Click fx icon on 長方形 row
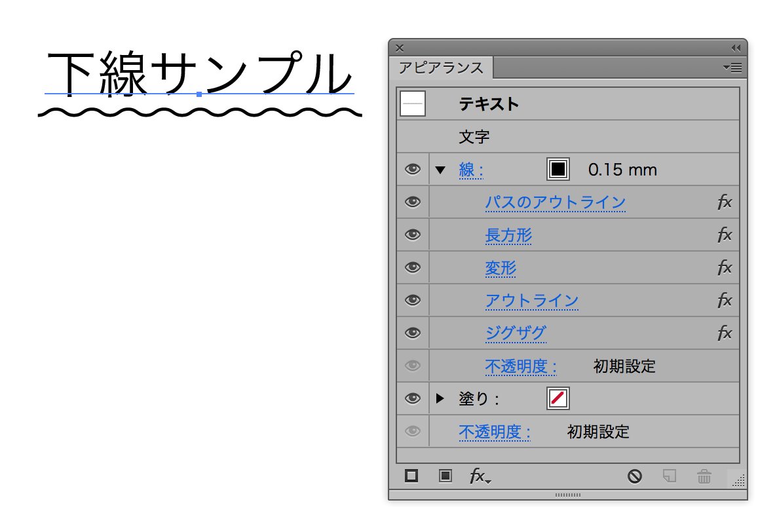Viewport: 777px width, 532px height. coord(725,235)
